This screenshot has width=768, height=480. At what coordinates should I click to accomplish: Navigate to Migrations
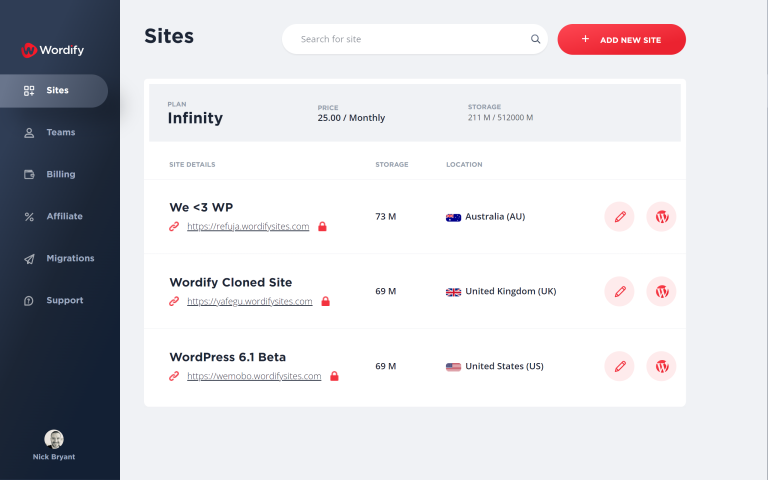point(54,259)
